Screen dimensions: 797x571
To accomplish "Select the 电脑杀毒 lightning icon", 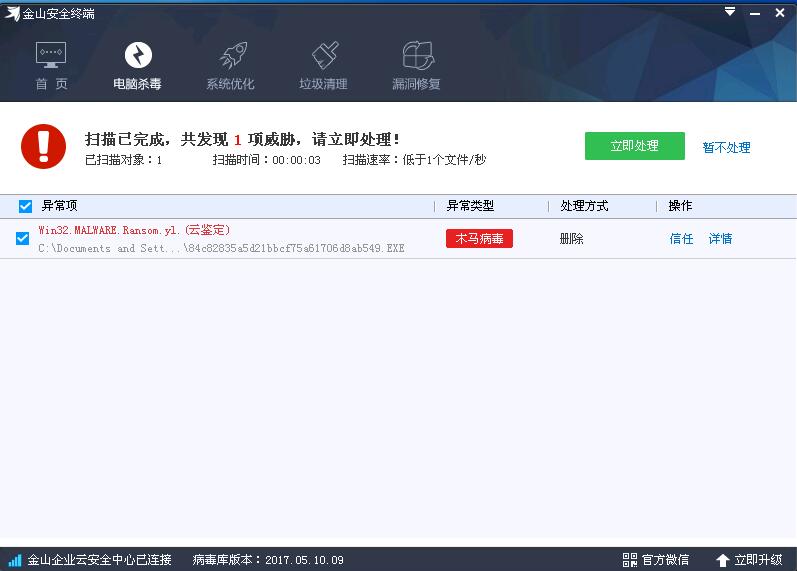I will click(x=138, y=55).
